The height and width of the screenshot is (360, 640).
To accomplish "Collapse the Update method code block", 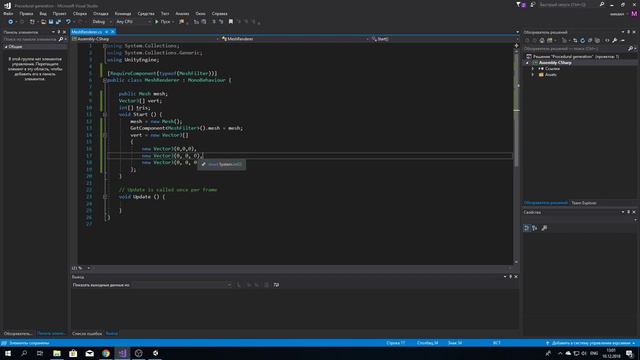I will [x=105, y=197].
